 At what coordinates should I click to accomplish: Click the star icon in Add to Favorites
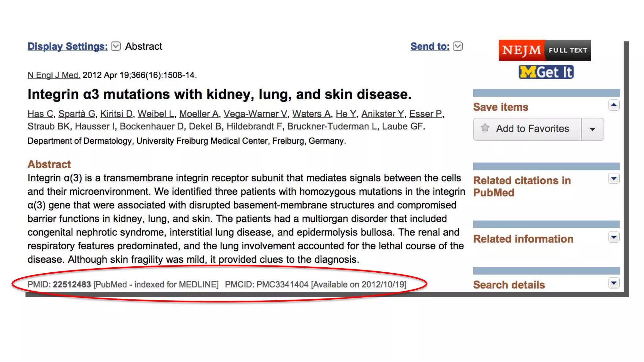tap(485, 128)
